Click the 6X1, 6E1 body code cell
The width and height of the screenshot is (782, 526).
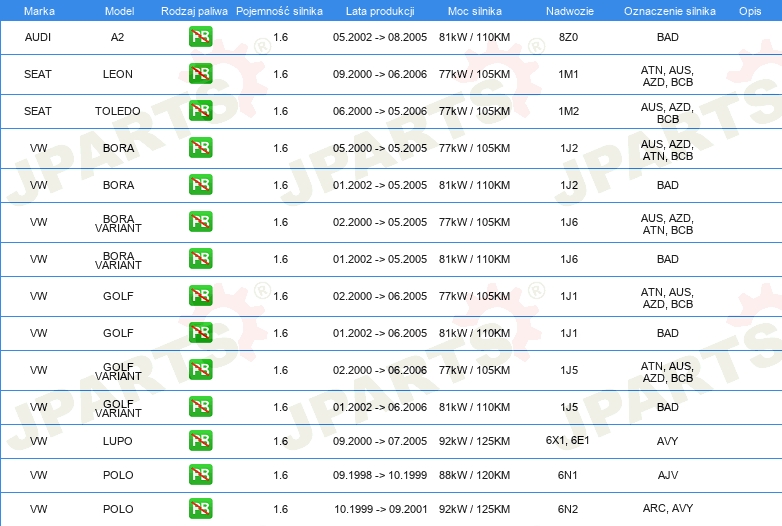[x=568, y=440]
